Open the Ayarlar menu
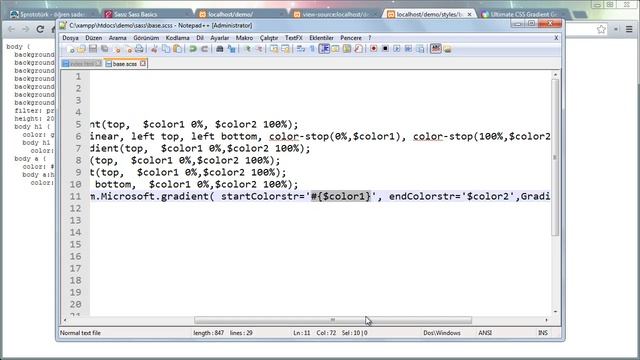 (220, 38)
